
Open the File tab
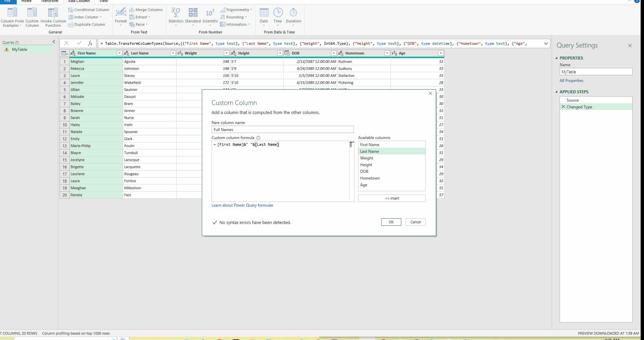[8, 1]
